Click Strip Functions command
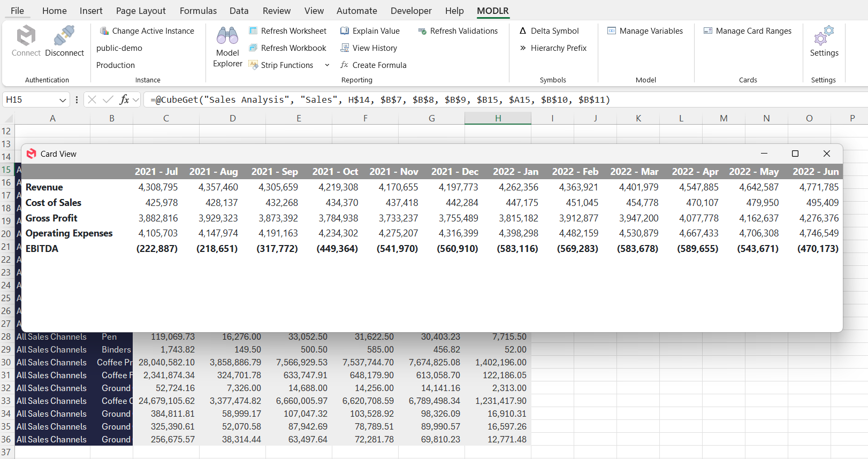868x459 pixels. click(x=281, y=65)
